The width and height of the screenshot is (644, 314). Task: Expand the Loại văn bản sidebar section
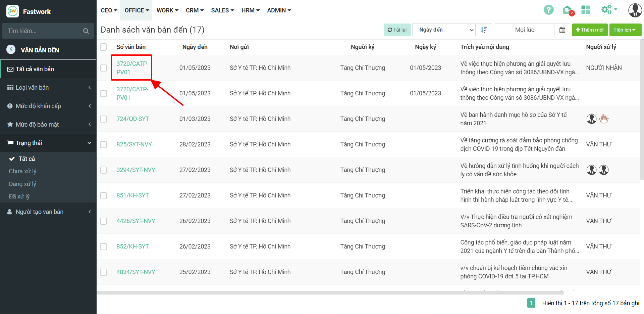click(x=48, y=88)
